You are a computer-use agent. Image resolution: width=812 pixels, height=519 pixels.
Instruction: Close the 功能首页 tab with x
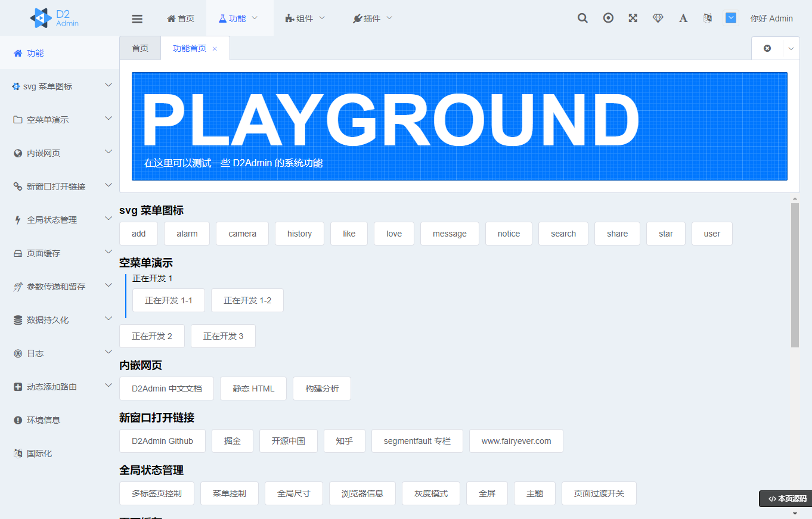[215, 49]
